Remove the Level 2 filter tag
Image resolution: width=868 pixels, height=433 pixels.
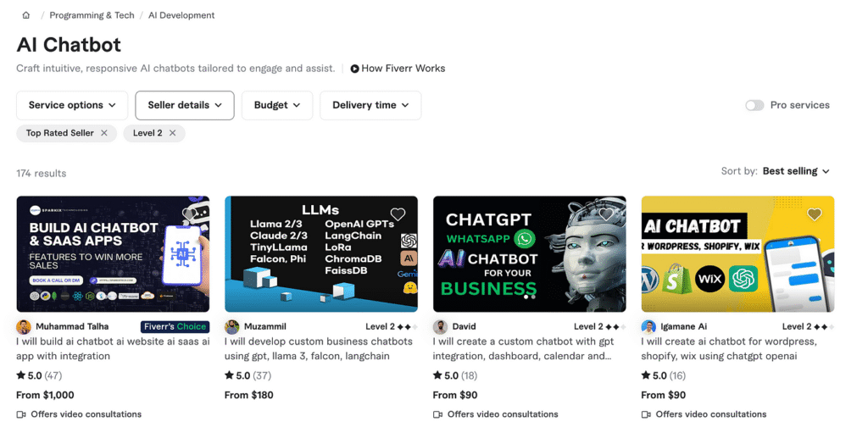tap(172, 133)
